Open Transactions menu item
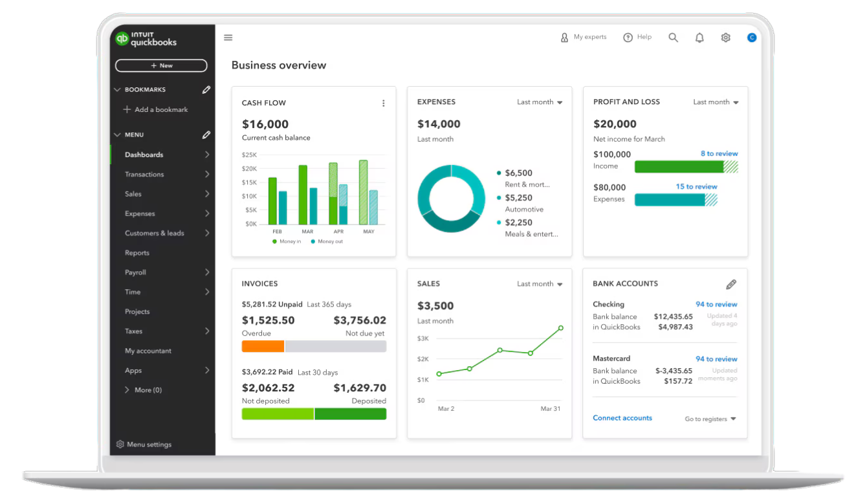The width and height of the screenshot is (867, 504). [x=144, y=175]
